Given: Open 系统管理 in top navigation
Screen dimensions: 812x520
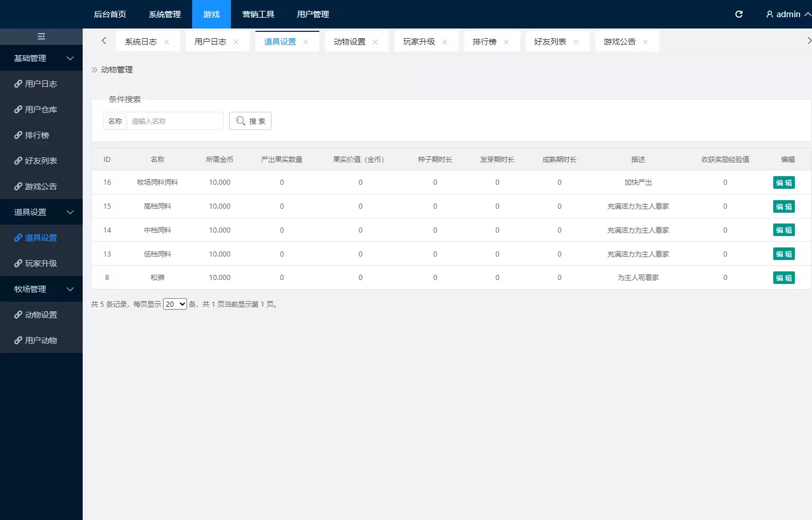Looking at the screenshot, I should [x=165, y=14].
